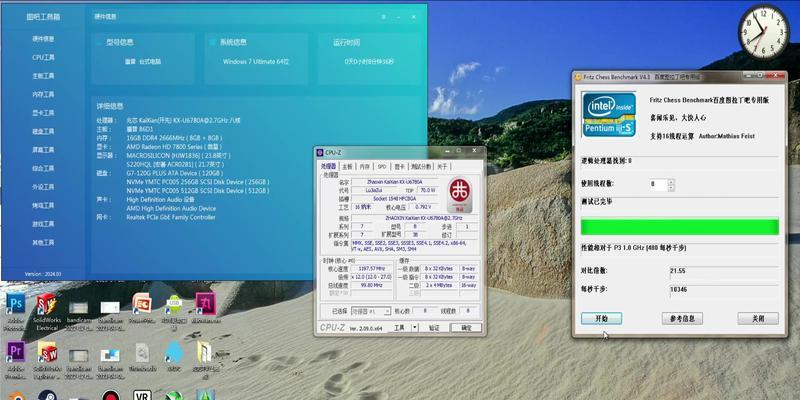Open 其他工具 in the sidebar

(x=43, y=242)
